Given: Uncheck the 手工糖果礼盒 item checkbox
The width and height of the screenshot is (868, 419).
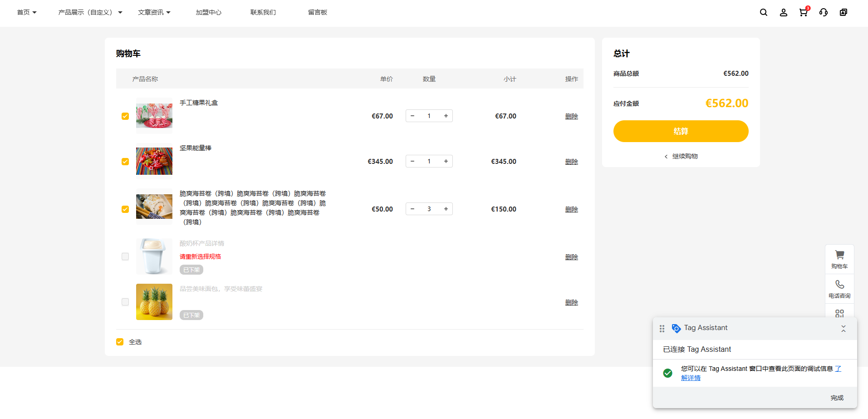Looking at the screenshot, I should (125, 116).
